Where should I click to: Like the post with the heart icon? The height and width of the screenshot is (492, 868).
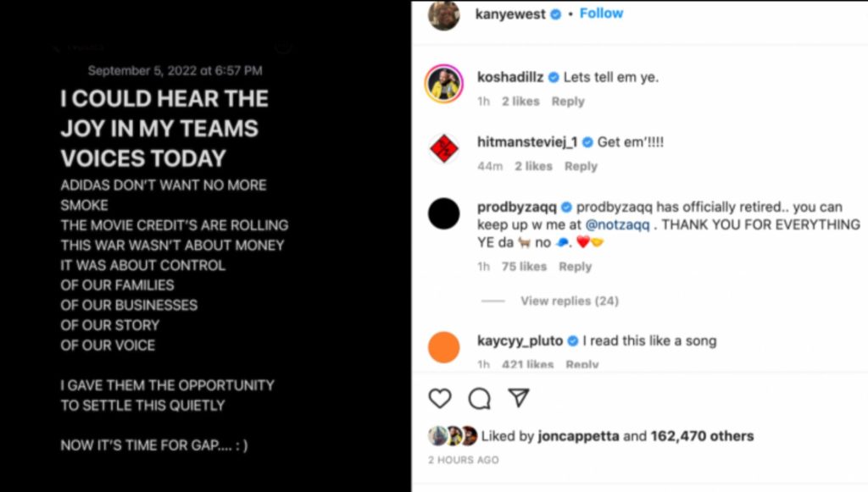click(439, 398)
